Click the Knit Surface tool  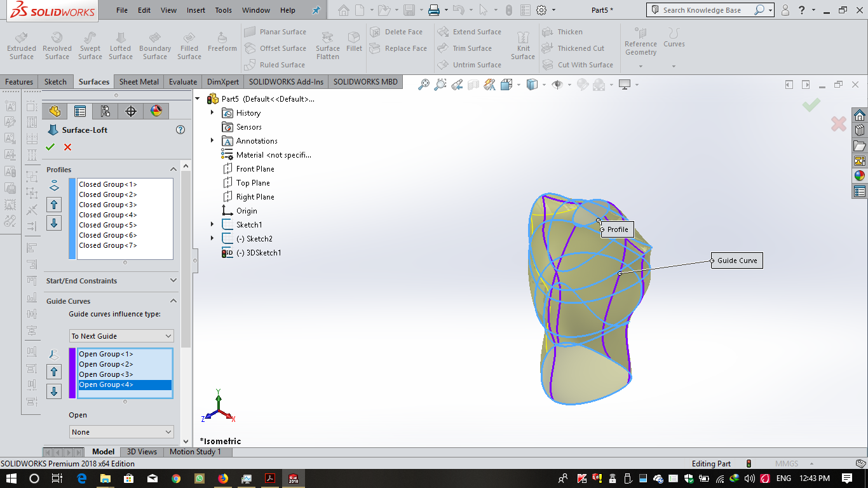coord(523,45)
